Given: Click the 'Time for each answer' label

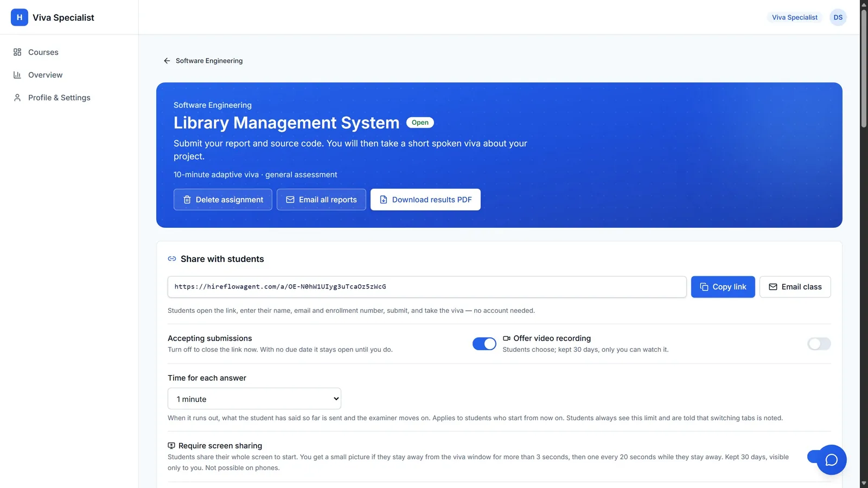Looking at the screenshot, I should pyautogui.click(x=207, y=378).
